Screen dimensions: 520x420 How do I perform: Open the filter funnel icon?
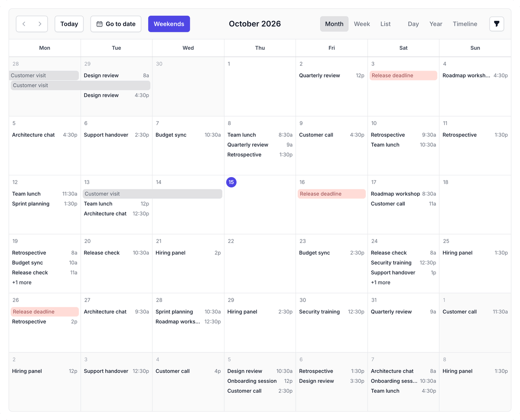pyautogui.click(x=497, y=24)
